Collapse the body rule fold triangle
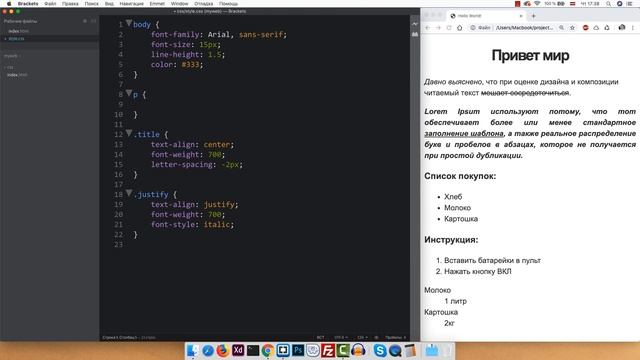Screen dimensions: 640x360 pos(129,23)
